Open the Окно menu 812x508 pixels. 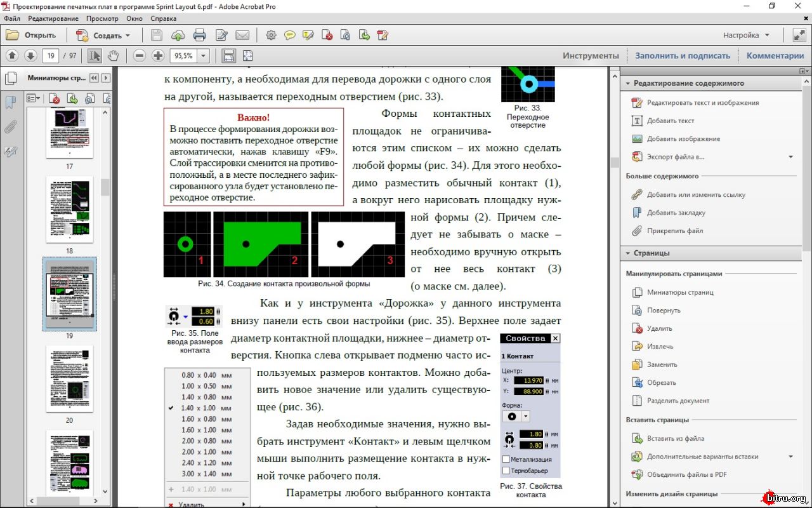pos(134,18)
